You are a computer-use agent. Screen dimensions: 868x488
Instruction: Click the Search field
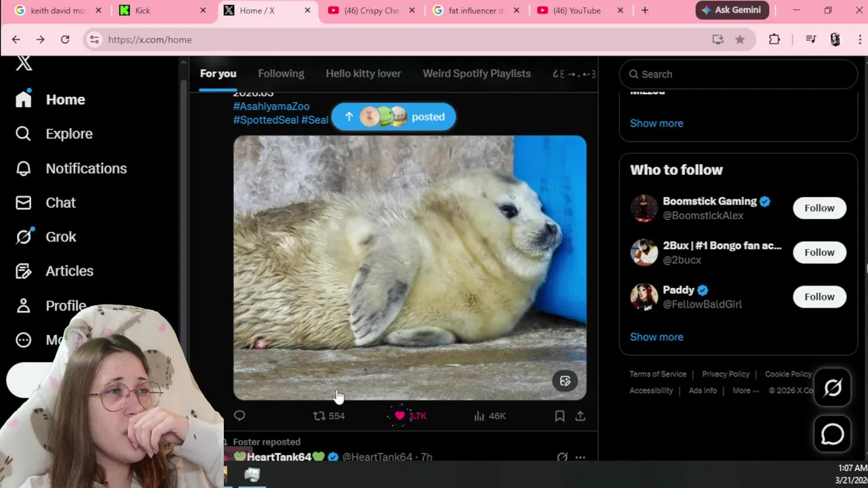tap(738, 74)
